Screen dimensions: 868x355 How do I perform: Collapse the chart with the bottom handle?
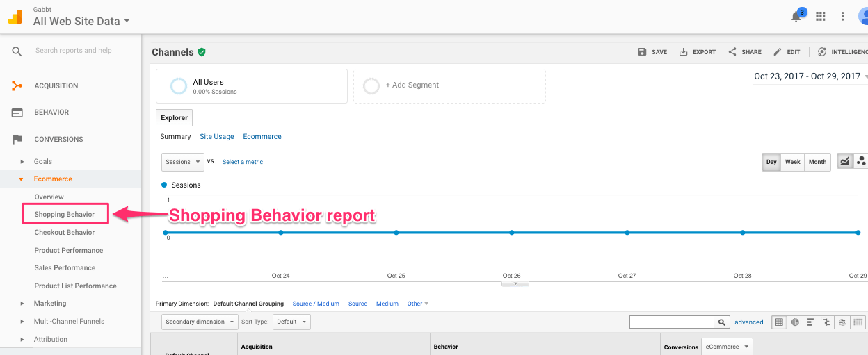tap(515, 283)
